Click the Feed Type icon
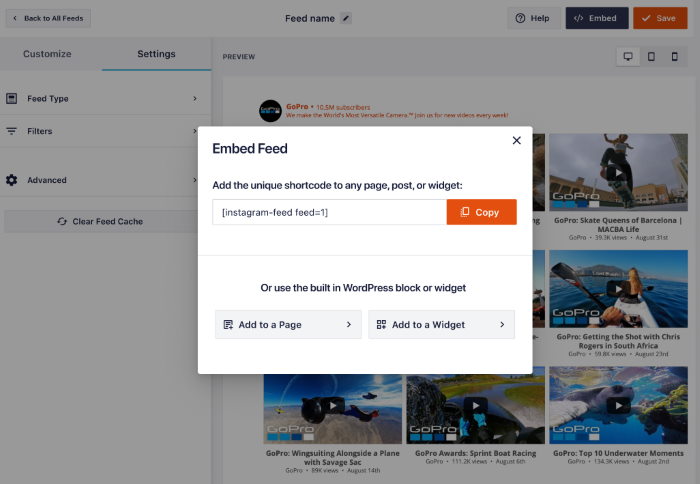 12,98
